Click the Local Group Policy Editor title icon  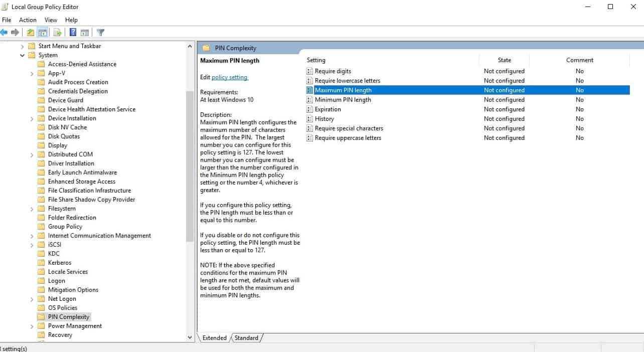click(5, 7)
